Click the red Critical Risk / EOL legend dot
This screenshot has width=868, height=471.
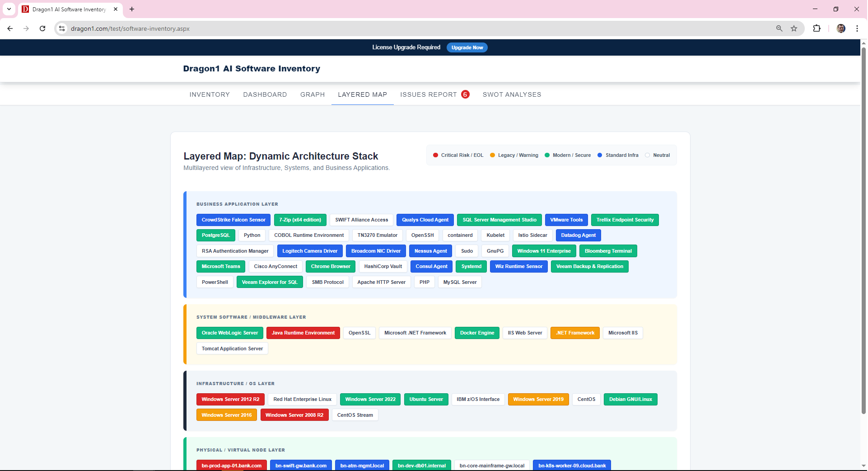click(436, 155)
